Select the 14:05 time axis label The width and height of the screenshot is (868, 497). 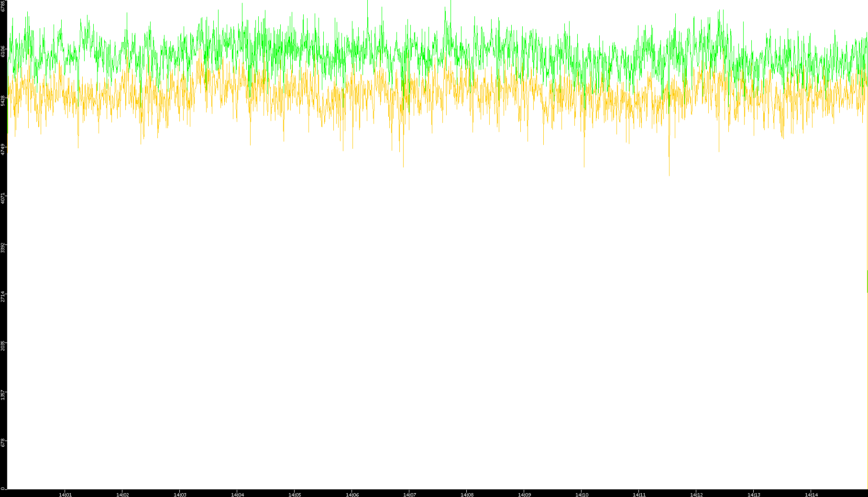295,495
